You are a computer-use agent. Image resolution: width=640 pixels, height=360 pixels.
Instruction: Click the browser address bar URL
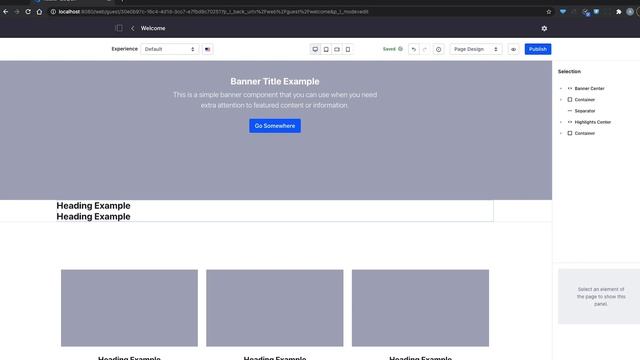(x=213, y=12)
